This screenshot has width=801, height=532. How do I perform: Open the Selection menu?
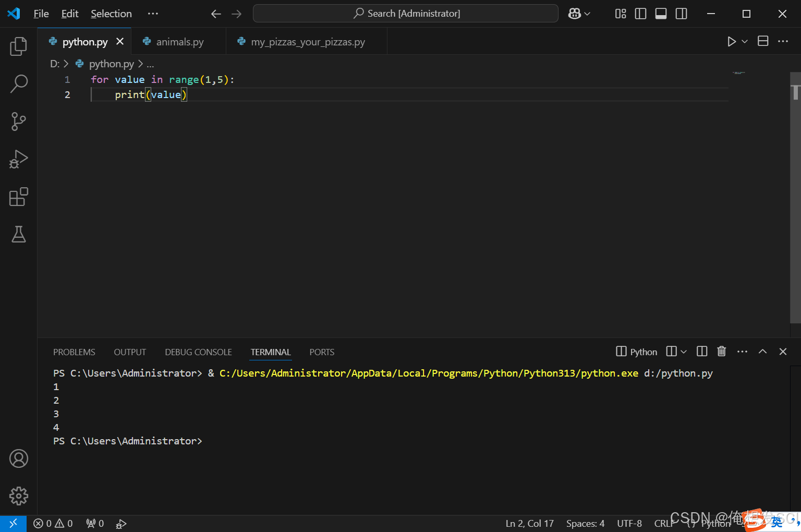click(x=111, y=14)
